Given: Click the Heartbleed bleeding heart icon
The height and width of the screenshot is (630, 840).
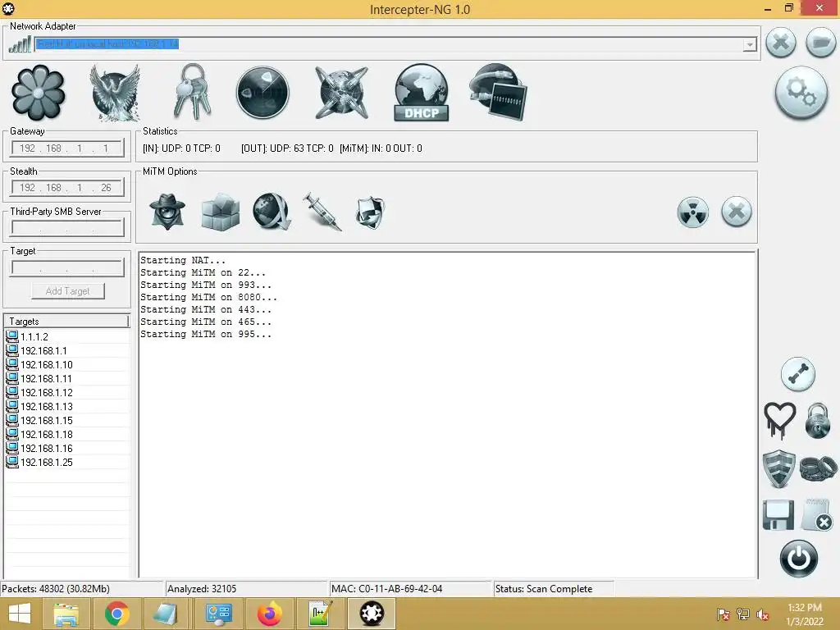Looking at the screenshot, I should pyautogui.click(x=779, y=421).
